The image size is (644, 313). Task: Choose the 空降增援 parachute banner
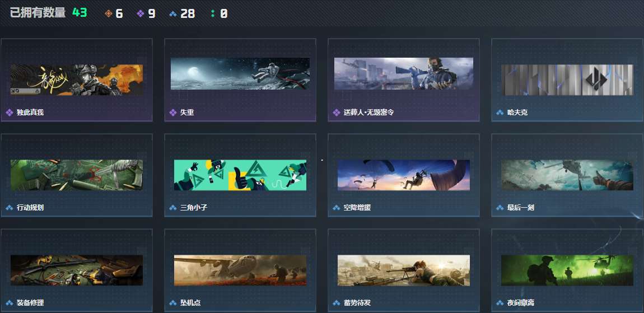(x=404, y=175)
